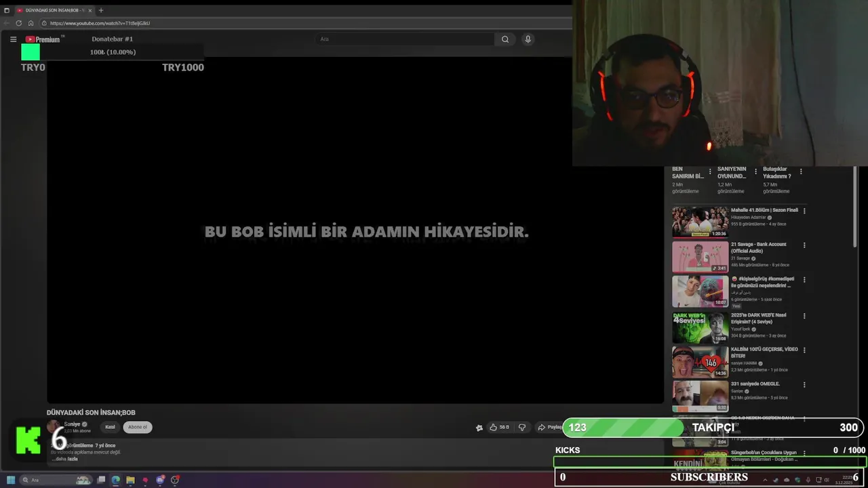Open Task View on the taskbar

point(101,480)
